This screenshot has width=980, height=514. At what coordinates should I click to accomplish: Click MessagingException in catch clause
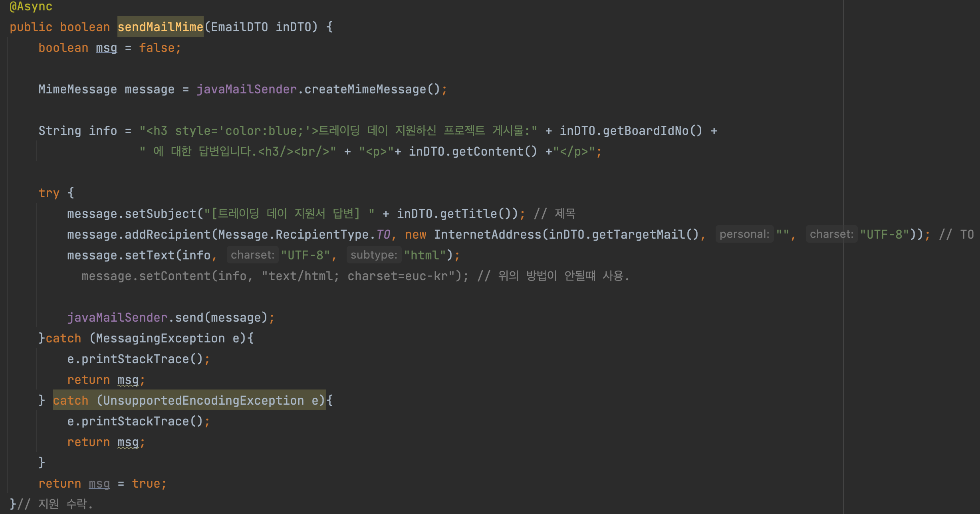[x=160, y=338]
